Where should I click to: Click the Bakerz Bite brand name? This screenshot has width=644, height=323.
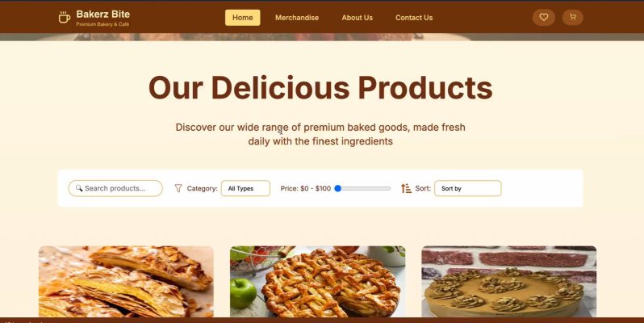click(x=102, y=15)
